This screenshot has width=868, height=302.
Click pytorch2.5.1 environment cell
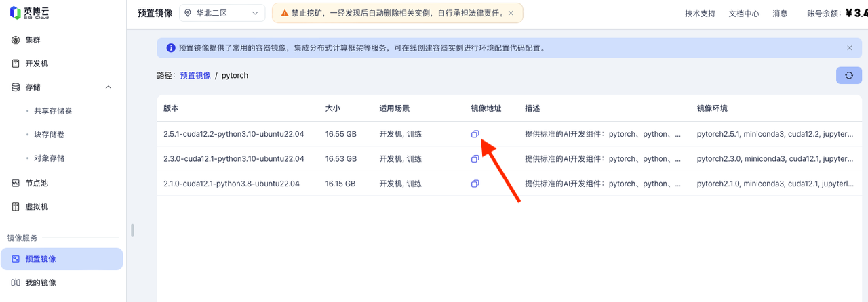click(x=775, y=134)
